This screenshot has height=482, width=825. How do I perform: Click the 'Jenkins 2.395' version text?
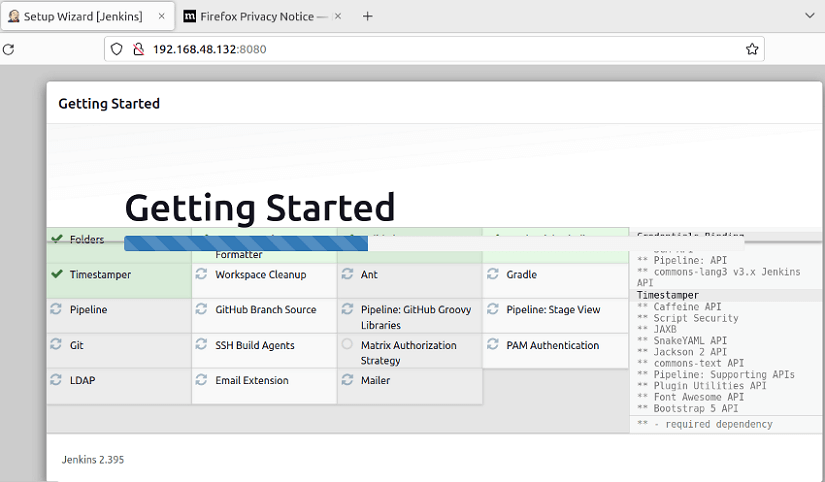point(93,460)
